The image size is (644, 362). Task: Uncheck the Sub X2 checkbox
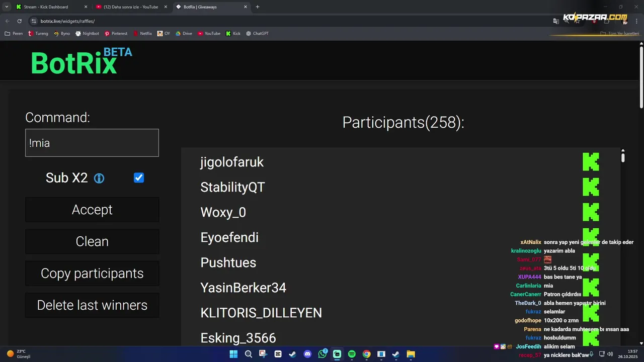coord(139,178)
